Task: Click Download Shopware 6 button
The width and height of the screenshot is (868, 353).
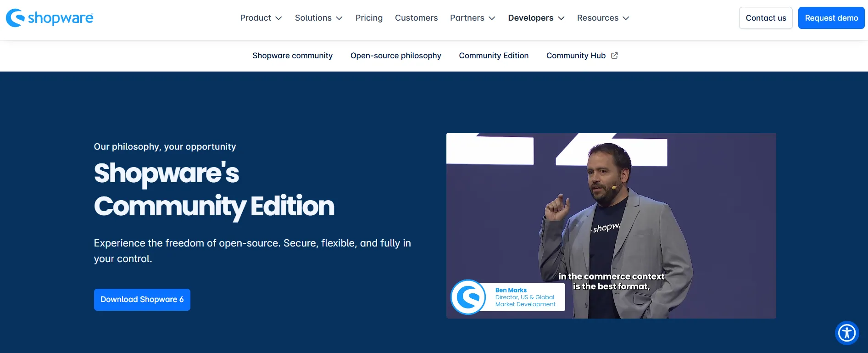Action: point(142,300)
